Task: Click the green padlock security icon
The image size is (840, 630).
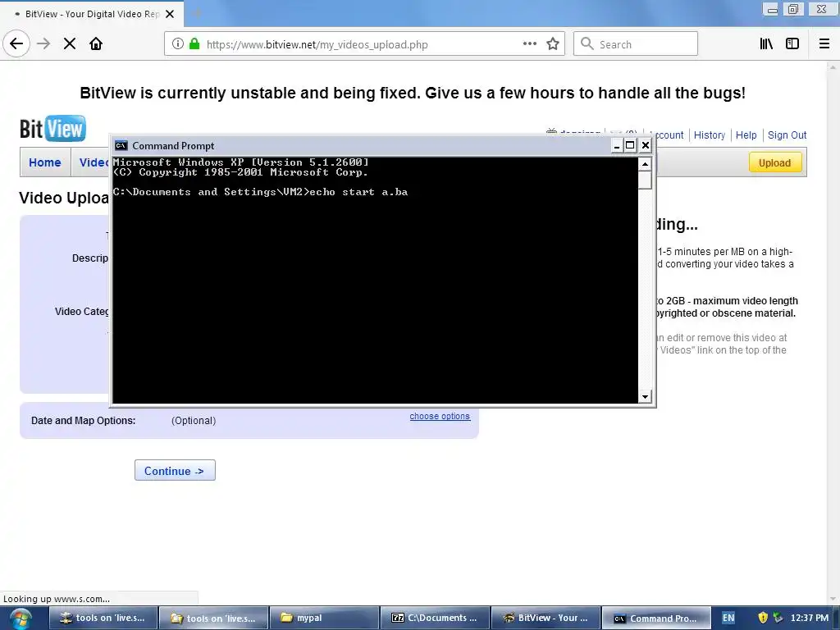Action: (x=194, y=44)
